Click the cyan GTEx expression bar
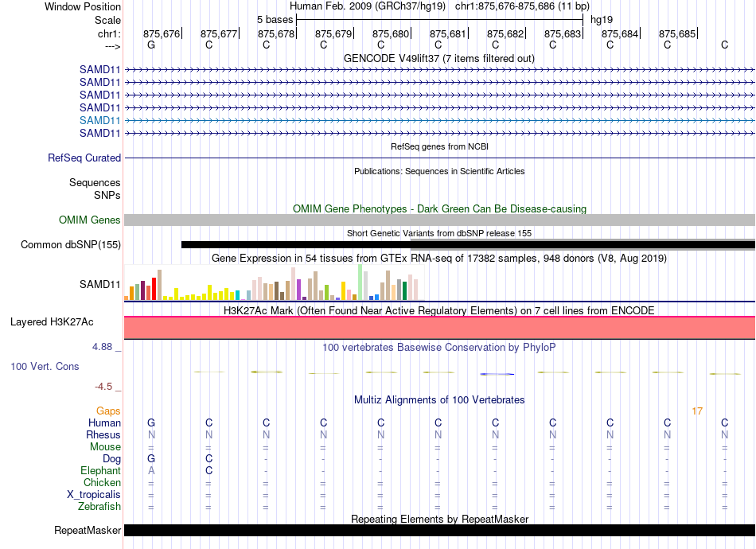Image resolution: width=756 pixels, height=549 pixels. 237,295
